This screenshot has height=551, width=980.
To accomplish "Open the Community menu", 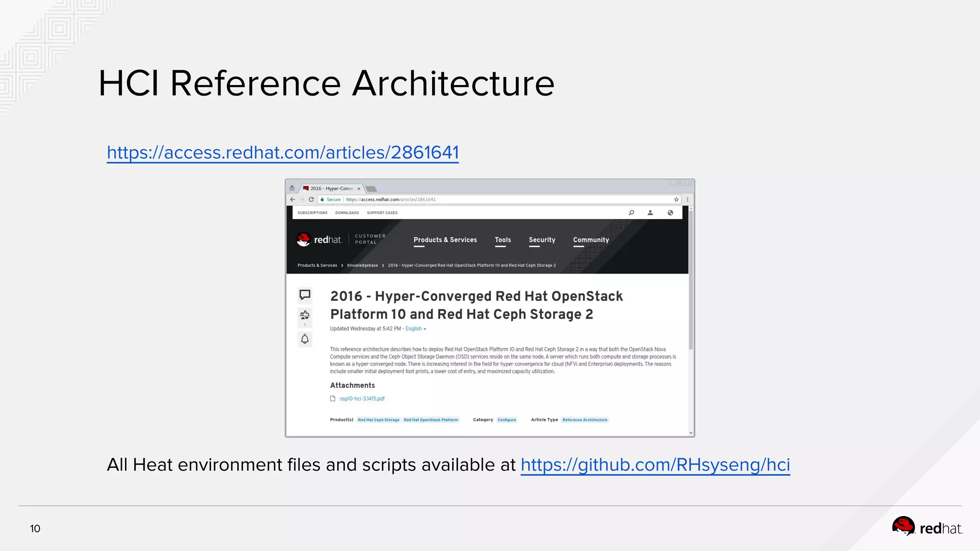I will click(591, 240).
